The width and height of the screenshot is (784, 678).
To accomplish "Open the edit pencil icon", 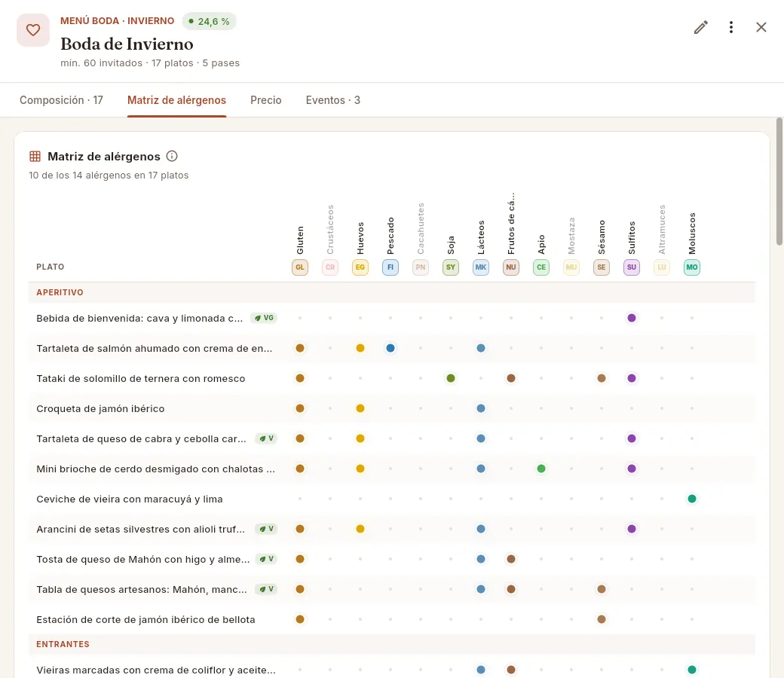I will click(x=701, y=27).
